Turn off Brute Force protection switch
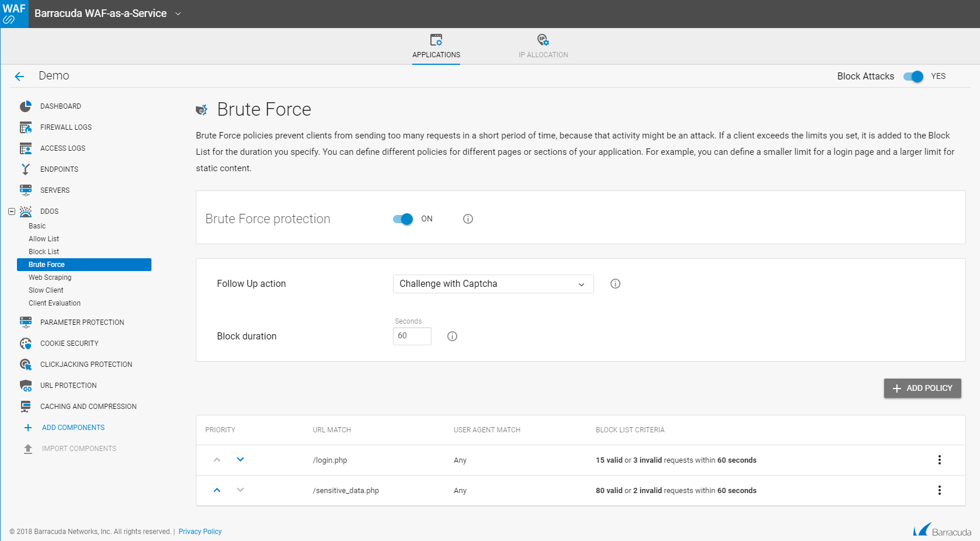The image size is (980, 541). [403, 219]
